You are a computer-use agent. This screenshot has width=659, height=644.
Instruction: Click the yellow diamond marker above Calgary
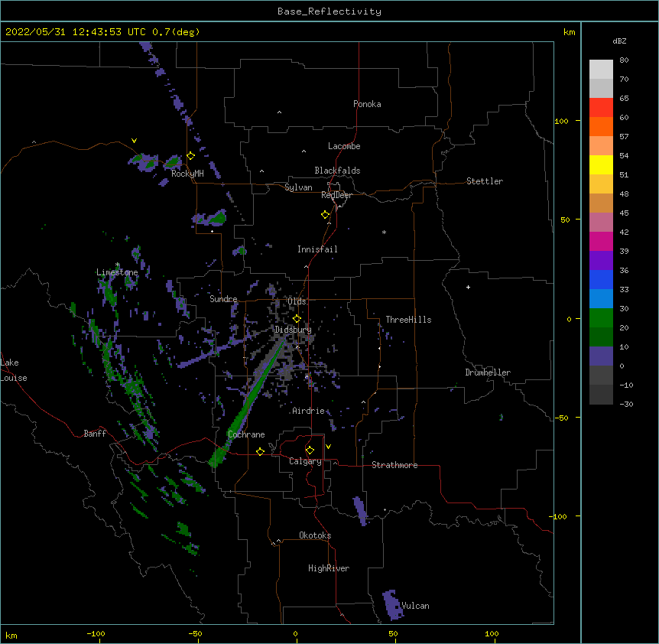(x=310, y=450)
